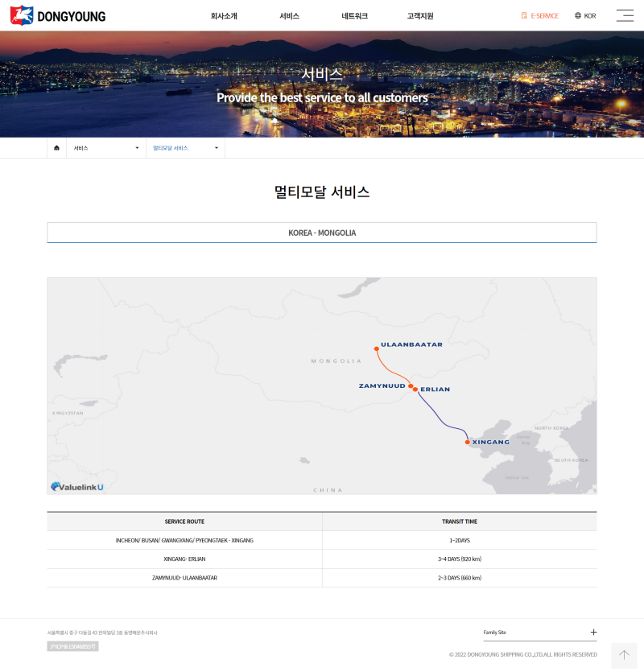Switch language via KOR link
The width and height of the screenshot is (644, 672).
[x=590, y=16]
